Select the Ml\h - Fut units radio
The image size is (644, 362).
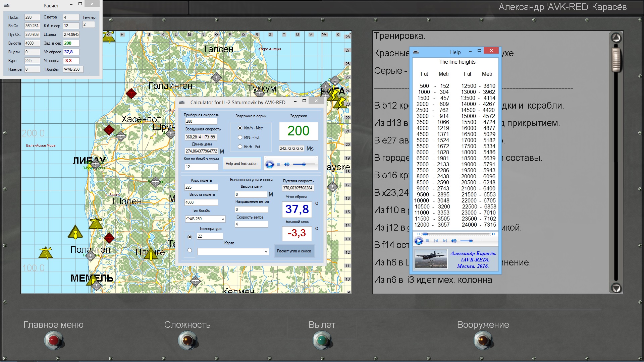[240, 137]
